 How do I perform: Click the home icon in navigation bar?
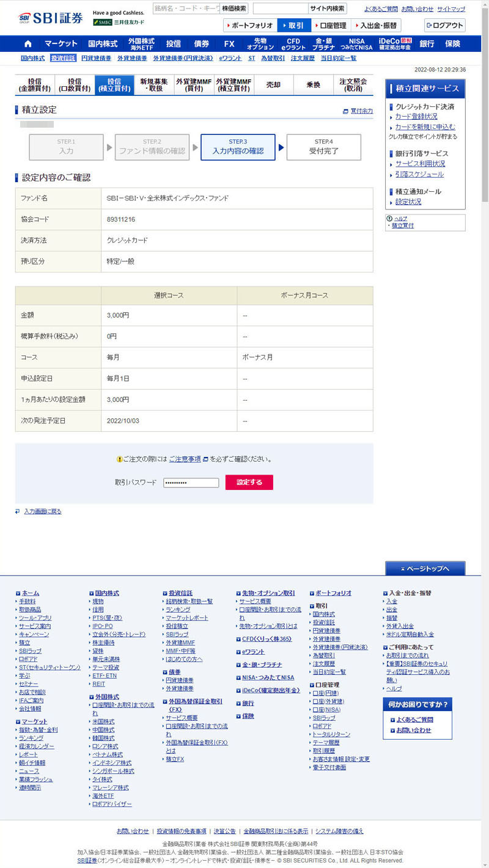click(28, 44)
